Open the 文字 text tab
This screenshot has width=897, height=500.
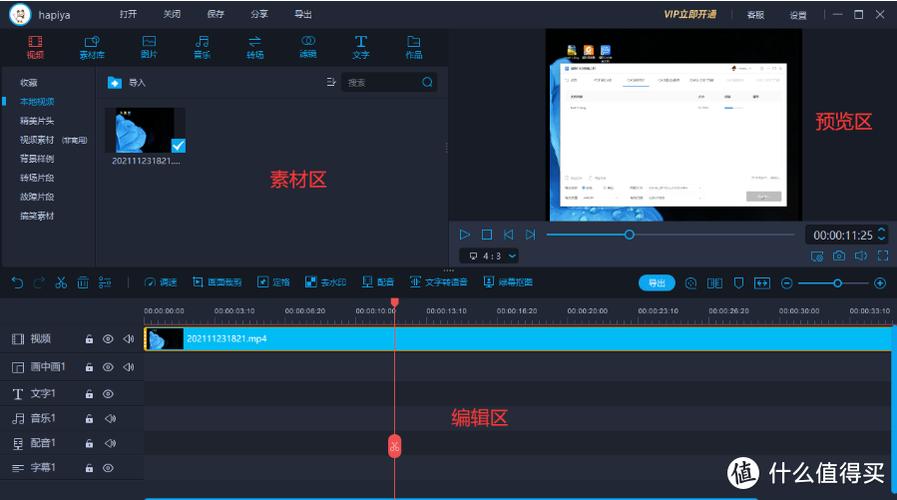click(361, 47)
